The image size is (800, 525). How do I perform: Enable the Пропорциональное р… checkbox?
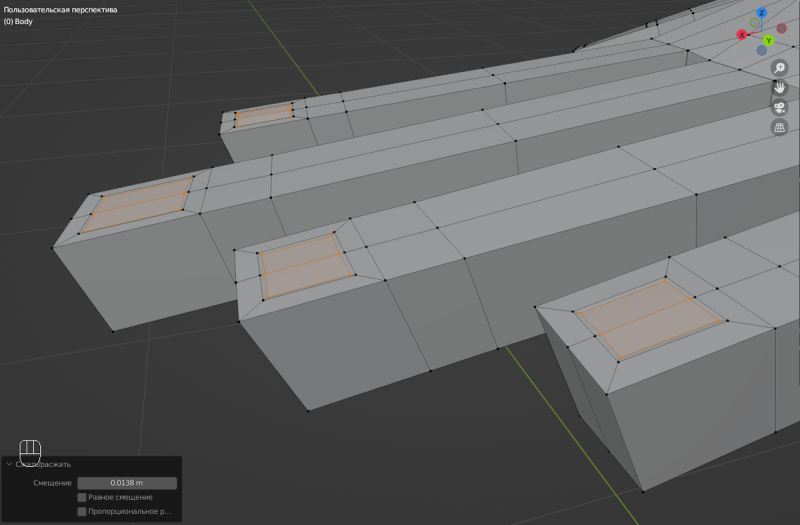click(82, 511)
